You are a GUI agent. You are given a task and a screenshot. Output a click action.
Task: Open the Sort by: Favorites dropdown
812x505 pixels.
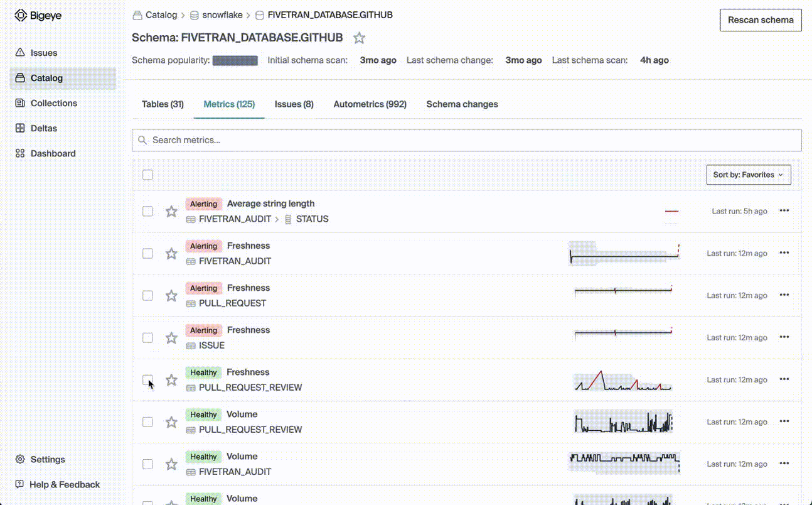749,175
